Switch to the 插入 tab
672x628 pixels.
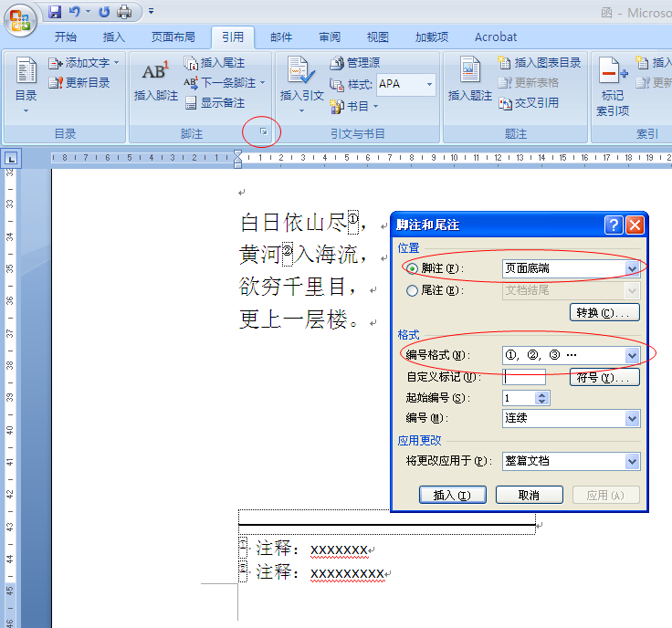pyautogui.click(x=114, y=37)
